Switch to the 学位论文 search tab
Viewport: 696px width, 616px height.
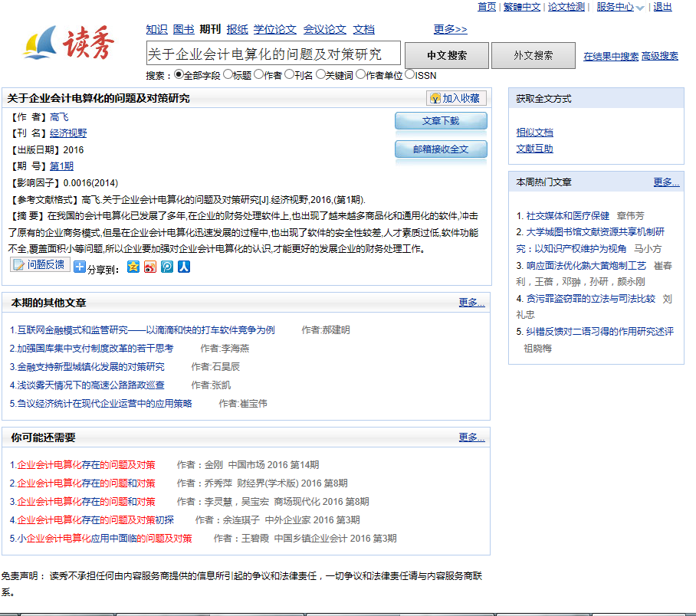pos(274,29)
